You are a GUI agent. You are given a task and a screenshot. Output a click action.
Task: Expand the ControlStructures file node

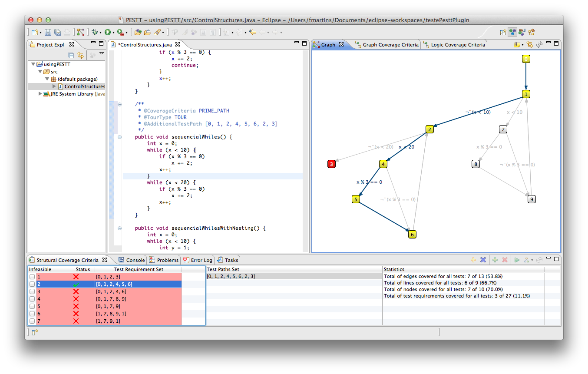(x=54, y=86)
